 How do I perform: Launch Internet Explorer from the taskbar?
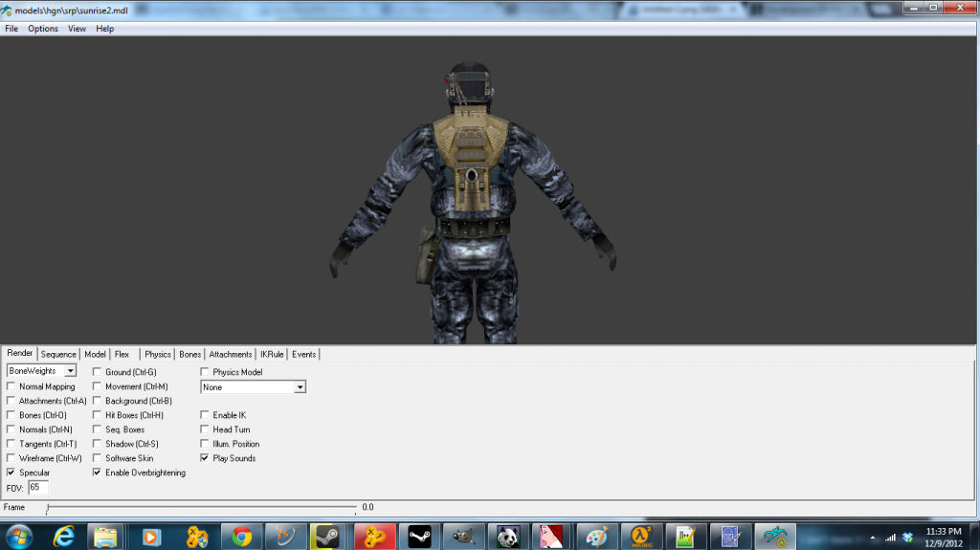[64, 537]
